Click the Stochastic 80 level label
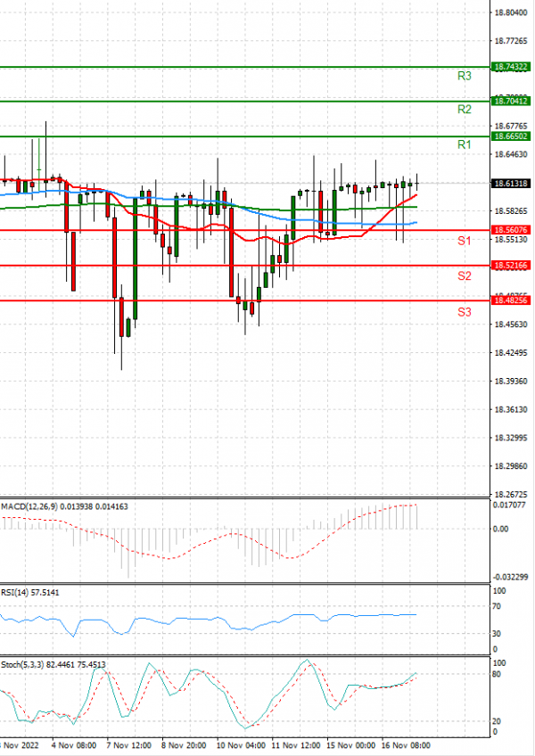The image size is (535, 756). [x=497, y=674]
